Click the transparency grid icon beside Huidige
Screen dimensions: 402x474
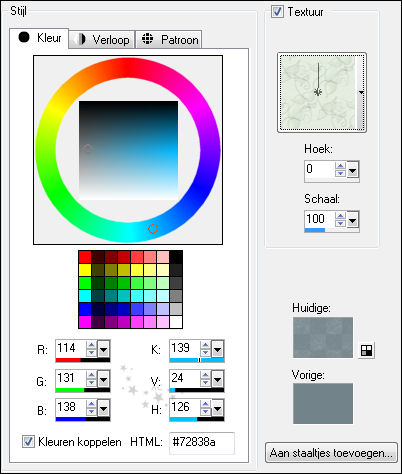[366, 350]
